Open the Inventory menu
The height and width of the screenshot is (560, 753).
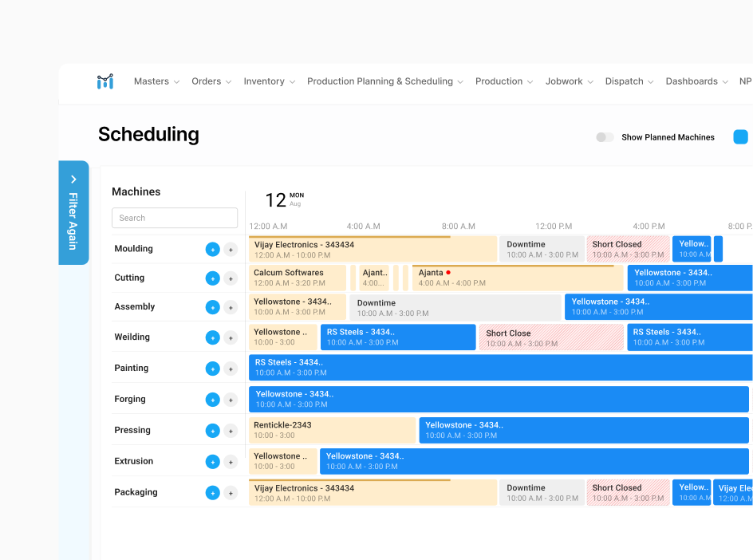click(270, 81)
